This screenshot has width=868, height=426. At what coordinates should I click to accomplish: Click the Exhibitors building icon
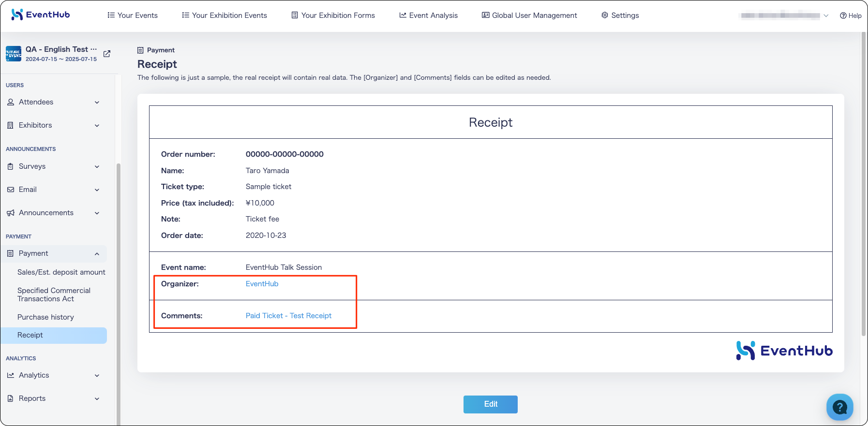pyautogui.click(x=11, y=125)
